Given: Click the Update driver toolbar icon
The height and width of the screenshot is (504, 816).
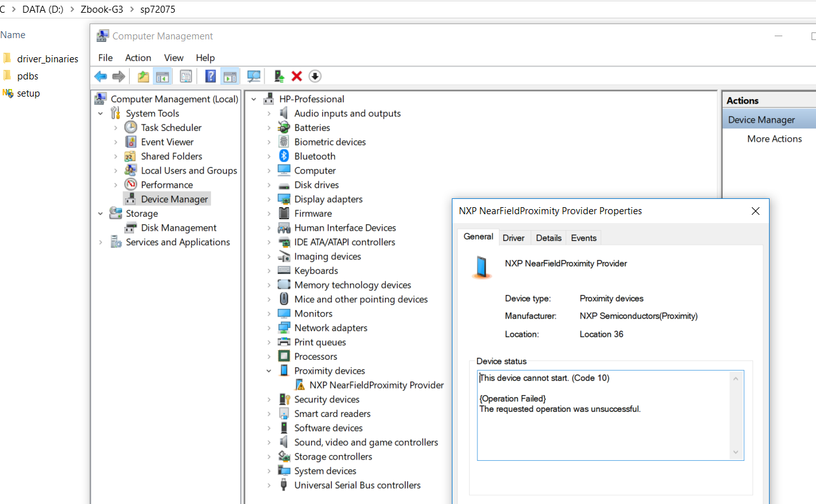Looking at the screenshot, I should point(279,76).
